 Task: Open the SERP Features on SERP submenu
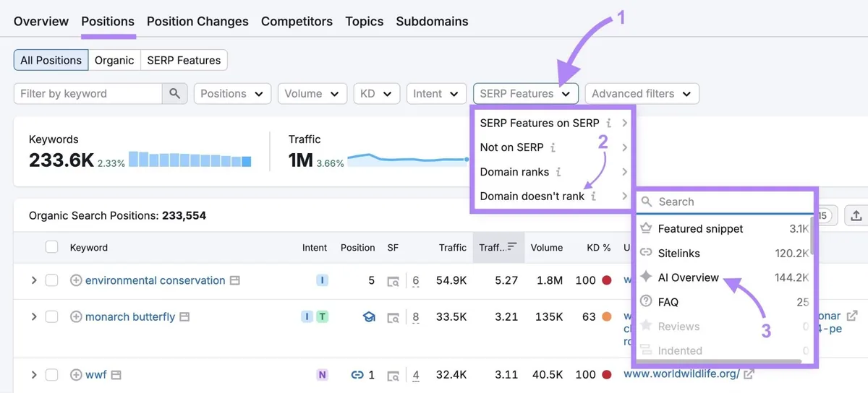point(553,123)
